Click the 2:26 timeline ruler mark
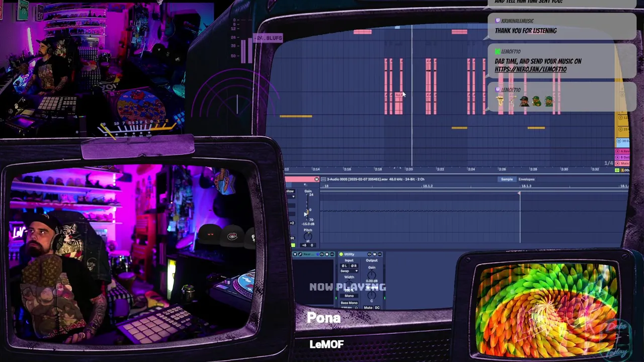 point(502,169)
